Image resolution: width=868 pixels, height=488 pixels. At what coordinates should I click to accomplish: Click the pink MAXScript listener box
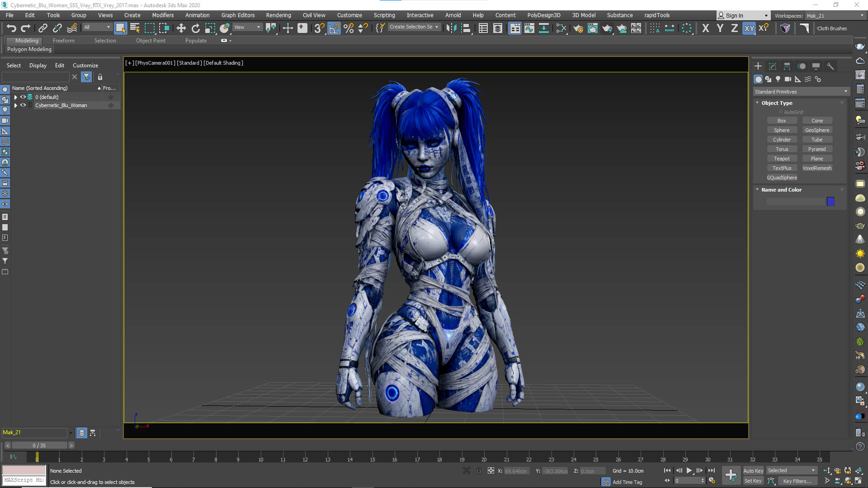tap(24, 470)
